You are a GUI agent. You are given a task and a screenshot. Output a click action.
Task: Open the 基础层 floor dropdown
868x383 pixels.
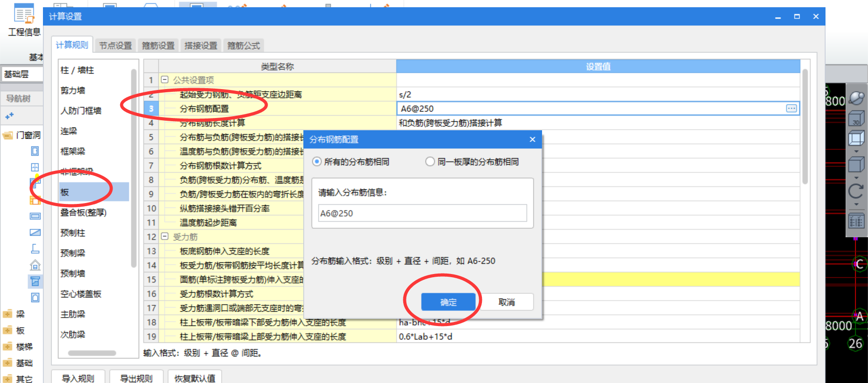[23, 74]
